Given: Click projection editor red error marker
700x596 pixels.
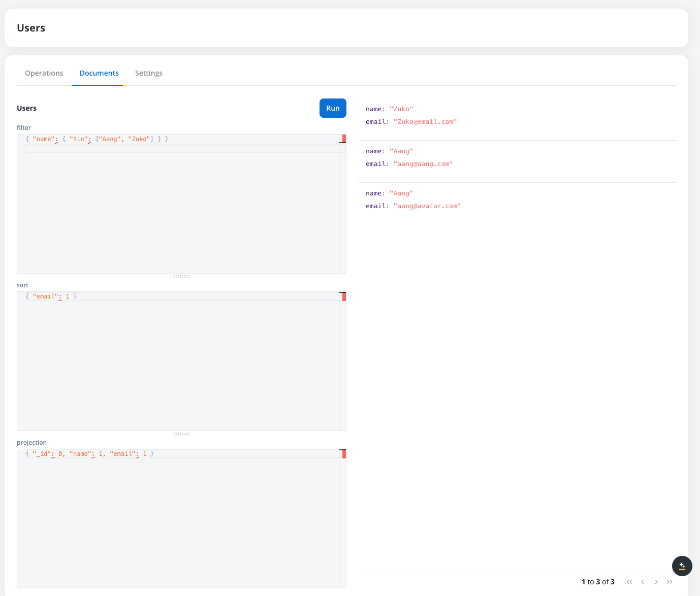Looking at the screenshot, I should coord(344,454).
